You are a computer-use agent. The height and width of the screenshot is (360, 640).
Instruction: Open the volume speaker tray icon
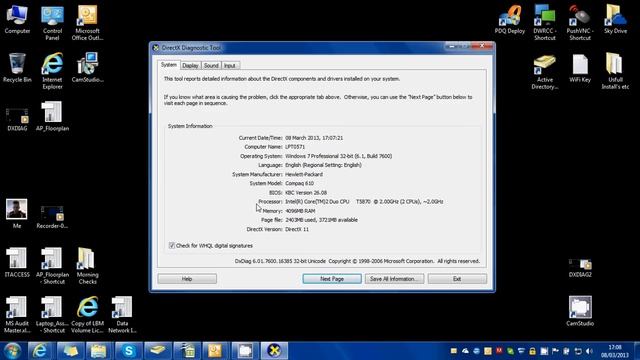589,351
